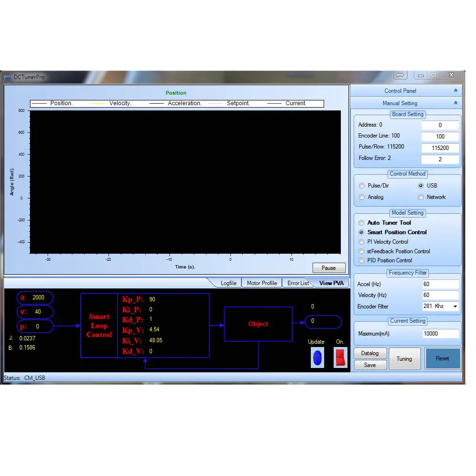
Task: Collapse the Control Panel section
Action: pyautogui.click(x=455, y=91)
